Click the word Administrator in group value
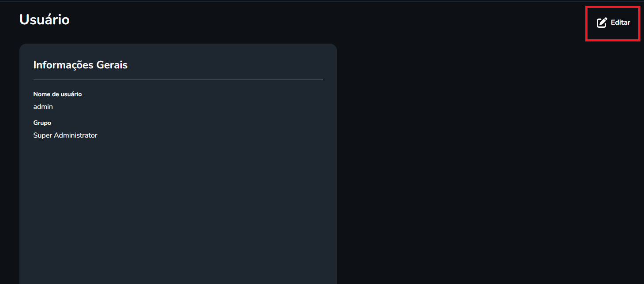This screenshot has height=284, width=644. (x=75, y=135)
